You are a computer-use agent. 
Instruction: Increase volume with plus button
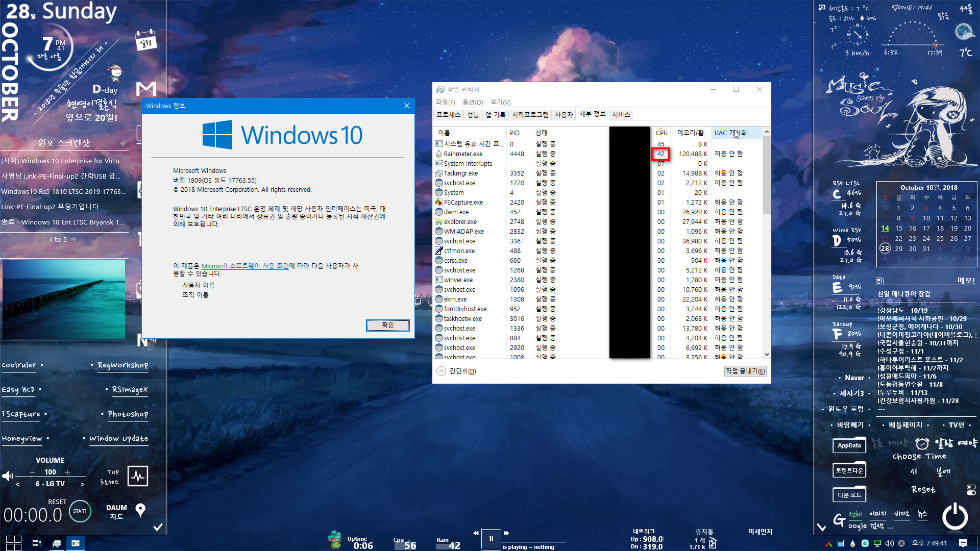click(67, 472)
